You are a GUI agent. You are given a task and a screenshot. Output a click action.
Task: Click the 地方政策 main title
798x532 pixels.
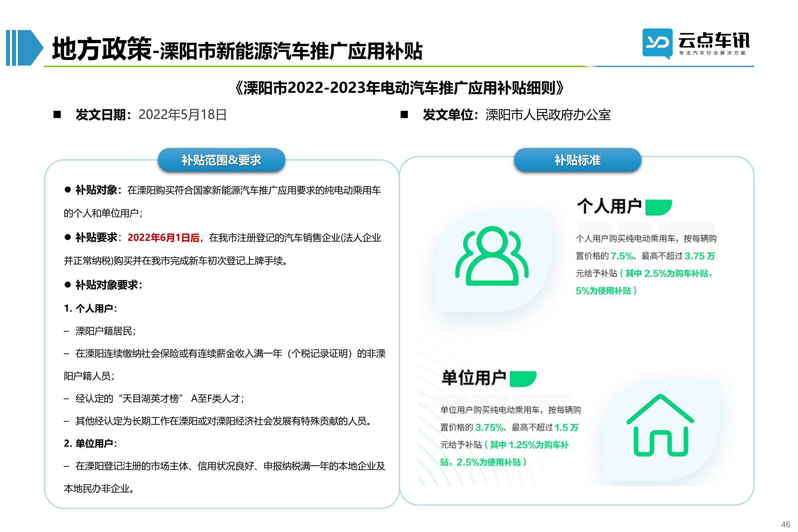point(102,49)
